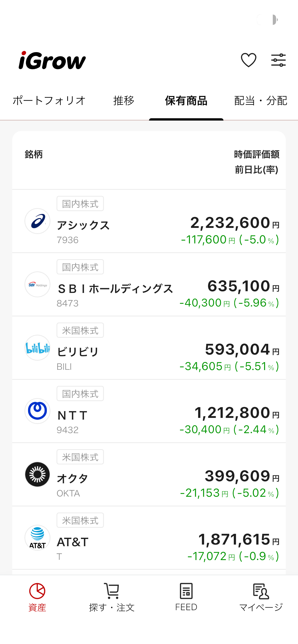Tap the 時価評価額 column header
Image resolution: width=298 pixels, height=644 pixels.
coord(256,154)
